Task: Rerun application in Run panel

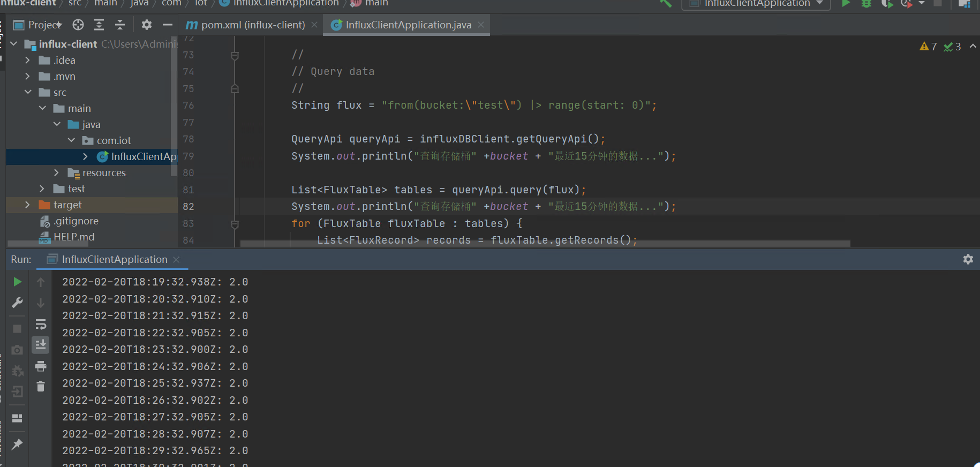Action: tap(17, 282)
